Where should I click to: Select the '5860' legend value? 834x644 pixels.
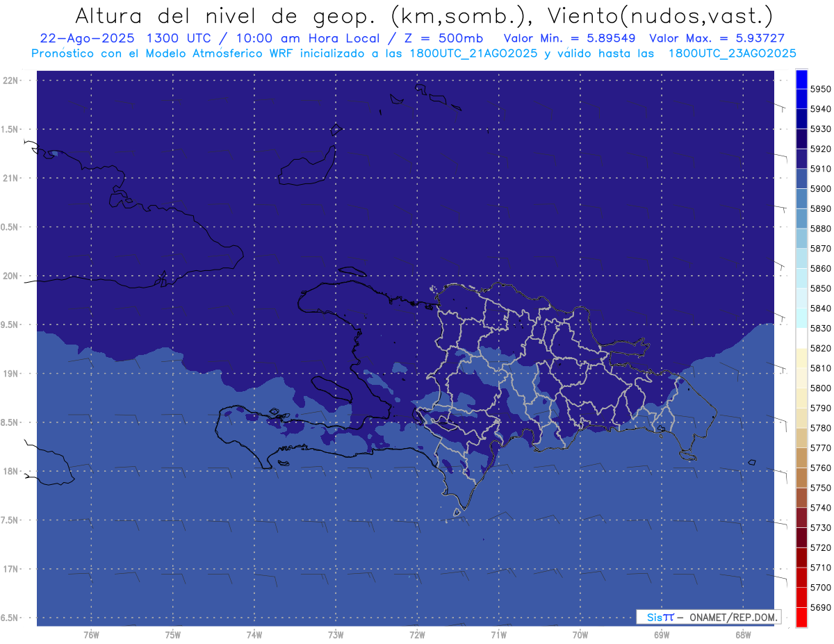point(821,268)
